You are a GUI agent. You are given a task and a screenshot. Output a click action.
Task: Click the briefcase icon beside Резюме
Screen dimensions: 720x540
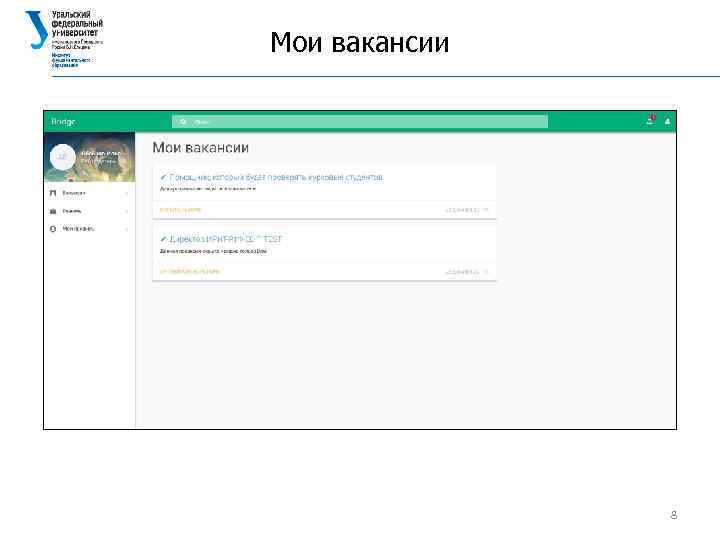[x=53, y=211]
